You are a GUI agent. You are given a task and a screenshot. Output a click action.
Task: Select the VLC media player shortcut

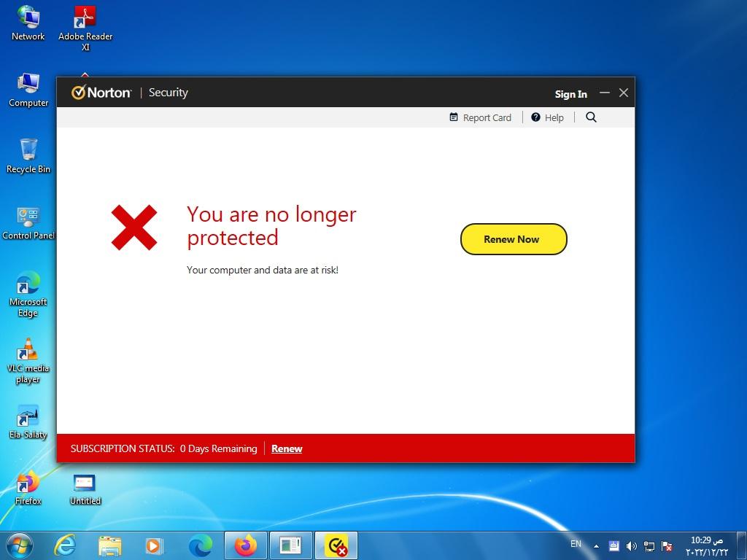click(x=28, y=360)
